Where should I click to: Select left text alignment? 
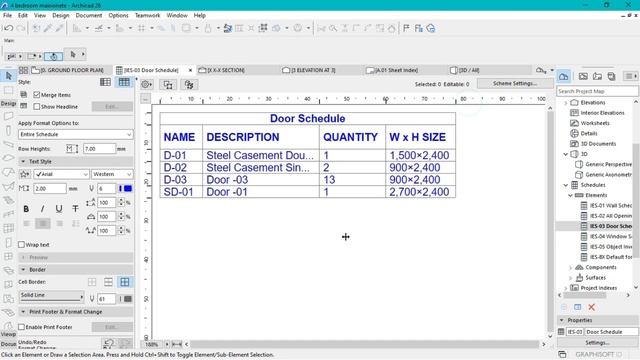coord(27,223)
